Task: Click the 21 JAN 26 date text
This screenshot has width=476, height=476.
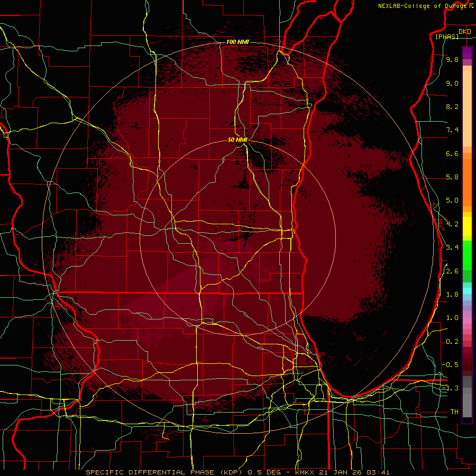Action: [340, 472]
